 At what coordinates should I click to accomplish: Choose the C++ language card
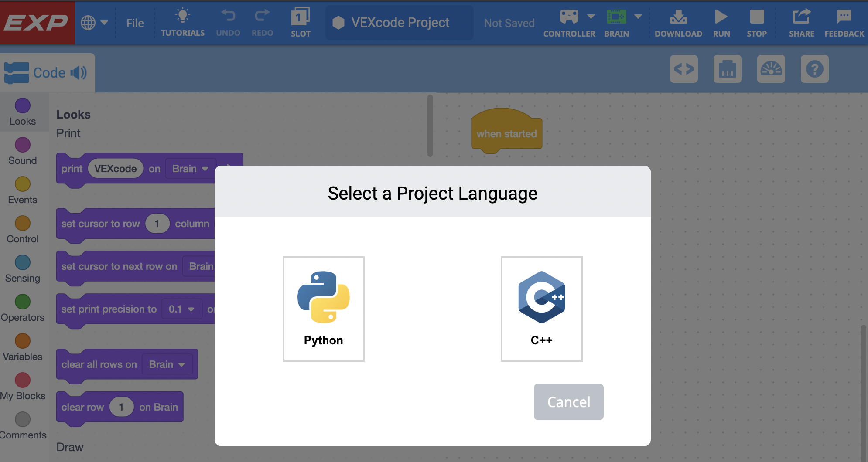[x=541, y=309]
